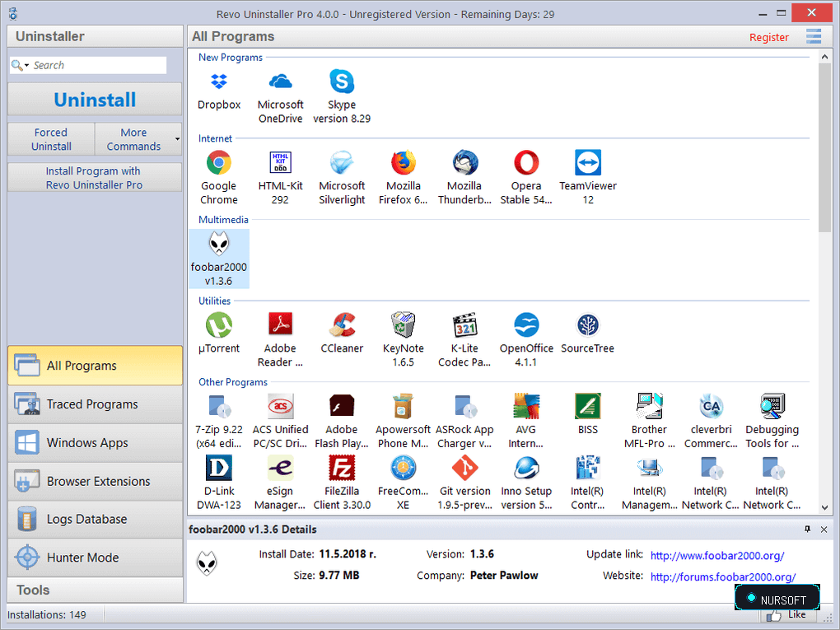Activate Hunter Mode
The height and width of the screenshot is (630, 840).
(x=95, y=558)
